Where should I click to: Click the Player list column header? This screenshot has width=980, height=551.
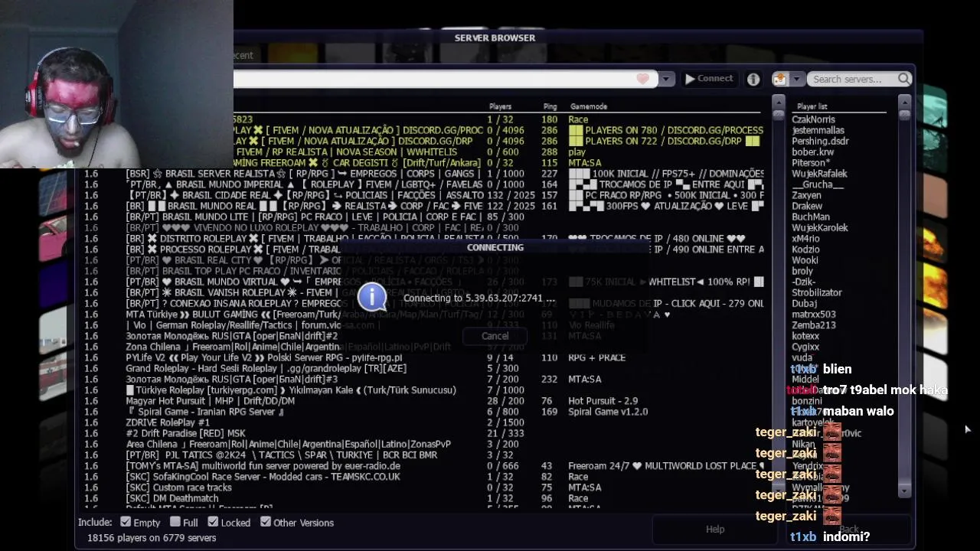tap(812, 106)
